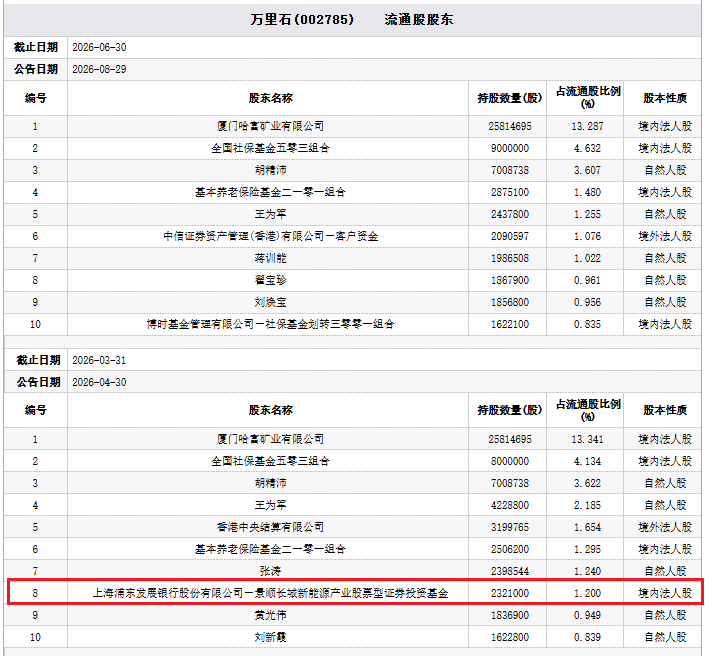Select the announcement date 2026-04-30
This screenshot has width=708, height=656.
pyautogui.click(x=99, y=382)
